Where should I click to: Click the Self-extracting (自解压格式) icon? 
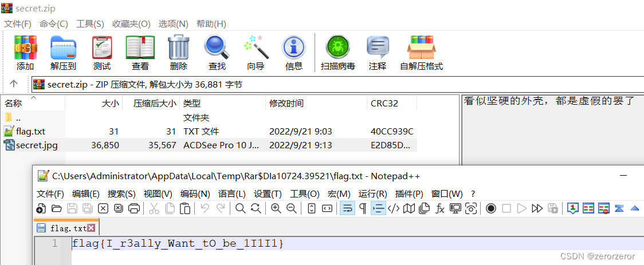[x=421, y=48]
